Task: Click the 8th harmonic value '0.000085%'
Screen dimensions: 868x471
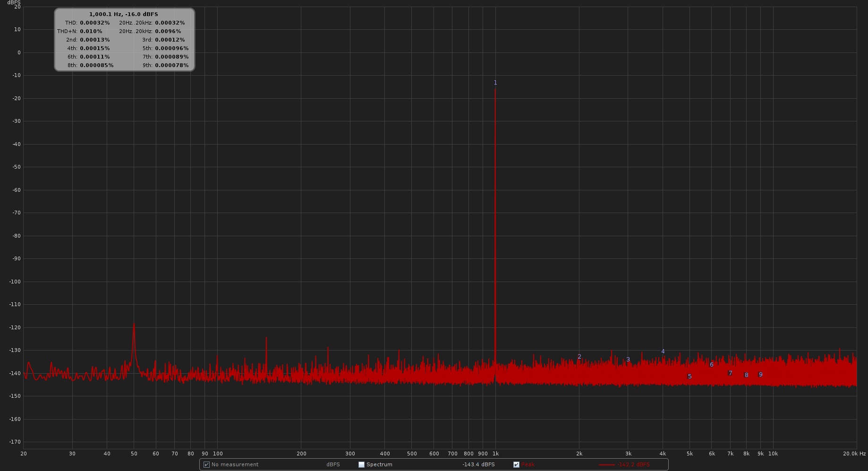Action: coord(97,65)
